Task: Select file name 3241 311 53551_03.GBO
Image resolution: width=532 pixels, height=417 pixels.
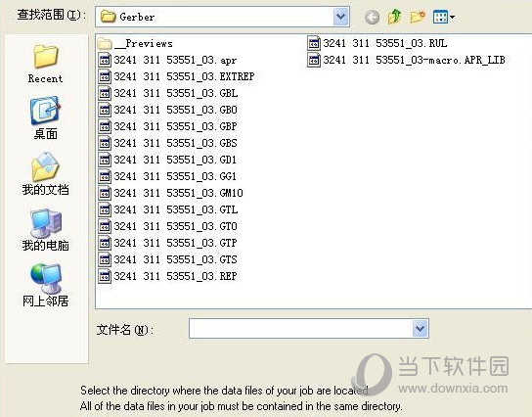Action: tap(176, 110)
